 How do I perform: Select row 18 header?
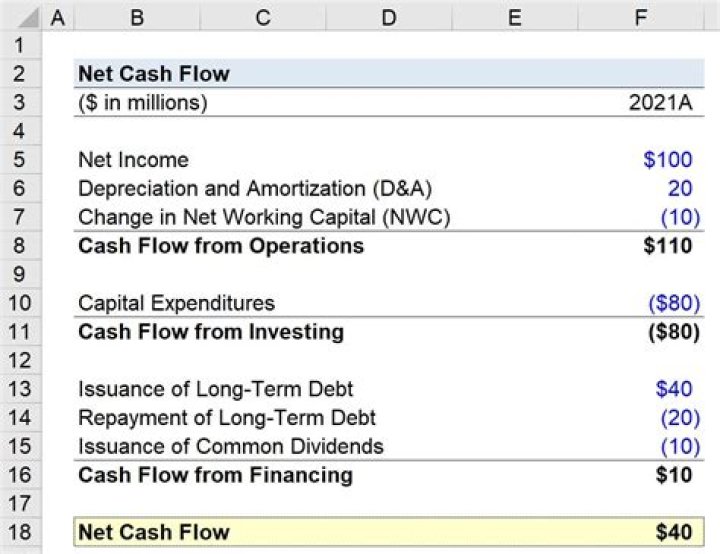tap(20, 532)
